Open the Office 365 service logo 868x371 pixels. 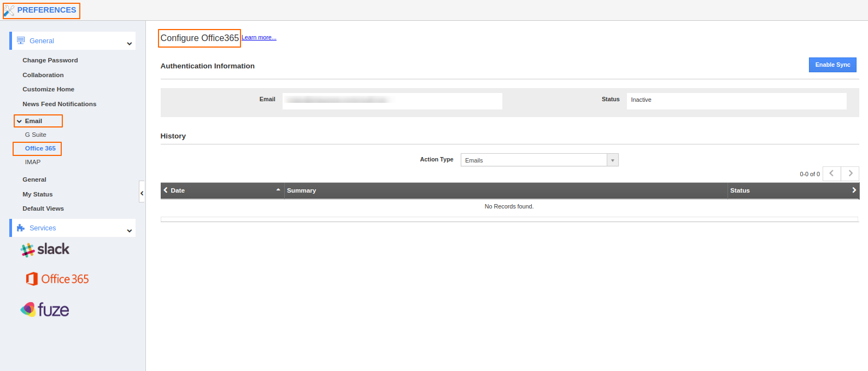pyautogui.click(x=57, y=279)
